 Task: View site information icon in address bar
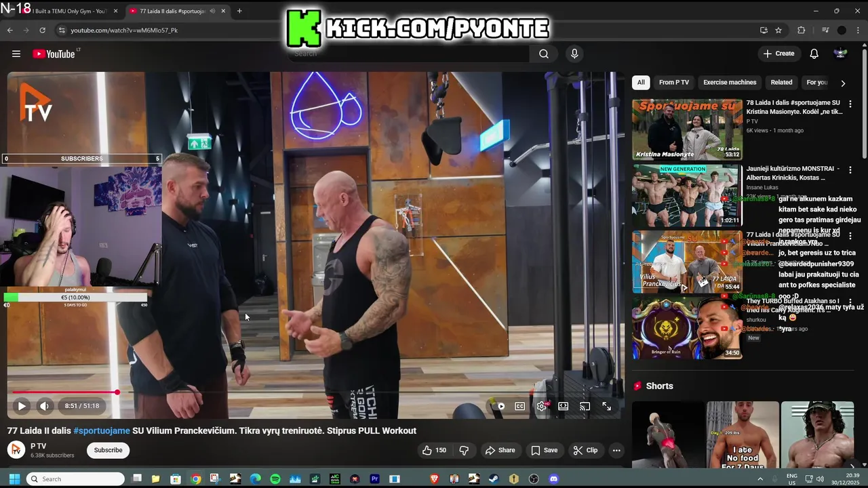tap(62, 30)
